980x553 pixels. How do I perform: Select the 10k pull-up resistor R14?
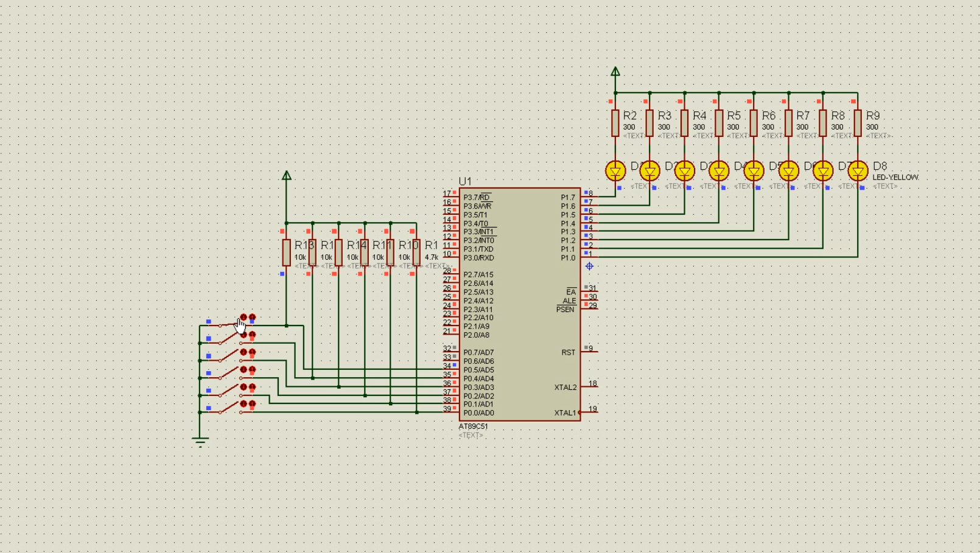click(338, 252)
